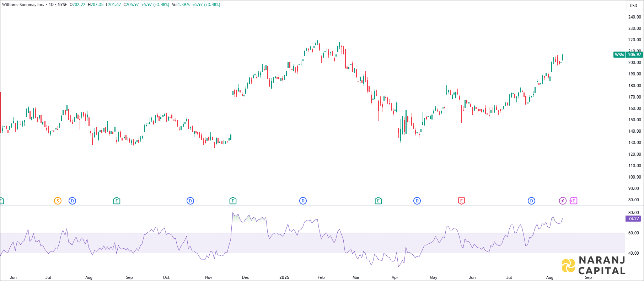Click the Williams-Sonoma, Inc. symbol title
The height and width of the screenshot is (281, 644).
[x=23, y=5]
